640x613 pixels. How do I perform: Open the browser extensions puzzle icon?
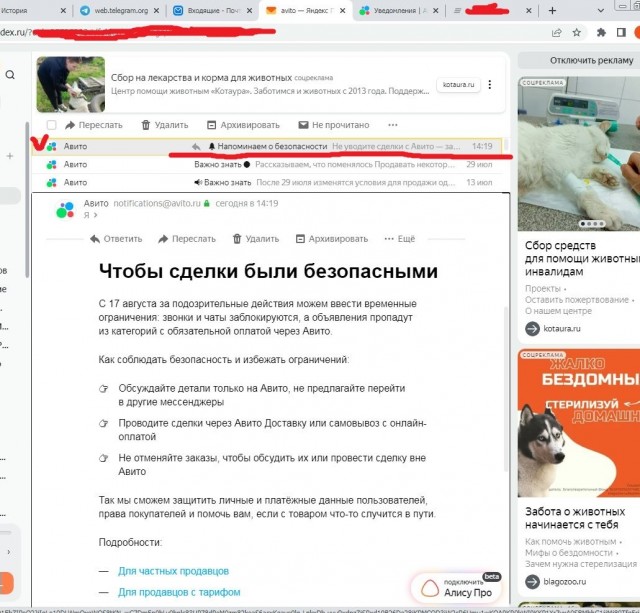(x=601, y=33)
